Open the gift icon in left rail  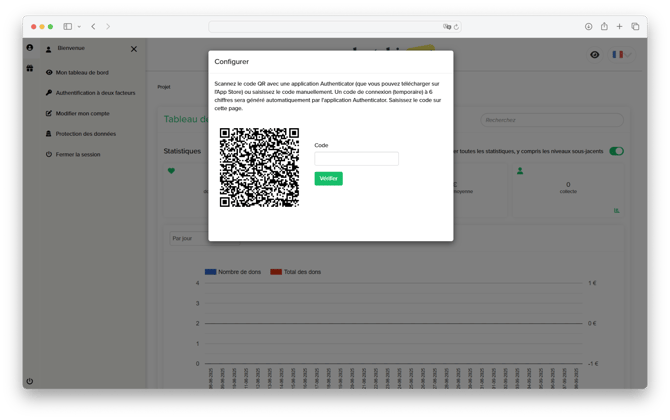pos(29,68)
